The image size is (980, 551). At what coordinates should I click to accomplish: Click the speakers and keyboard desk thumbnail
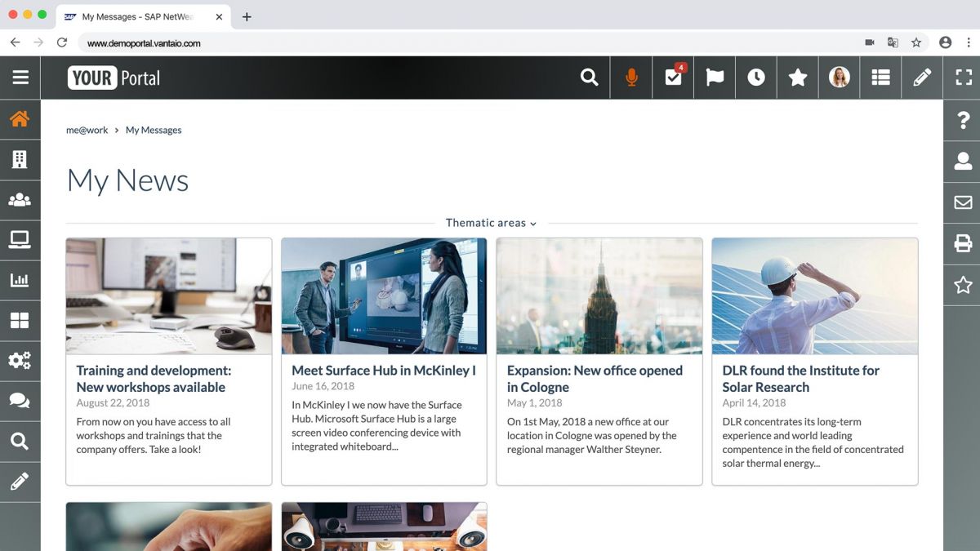(x=384, y=527)
